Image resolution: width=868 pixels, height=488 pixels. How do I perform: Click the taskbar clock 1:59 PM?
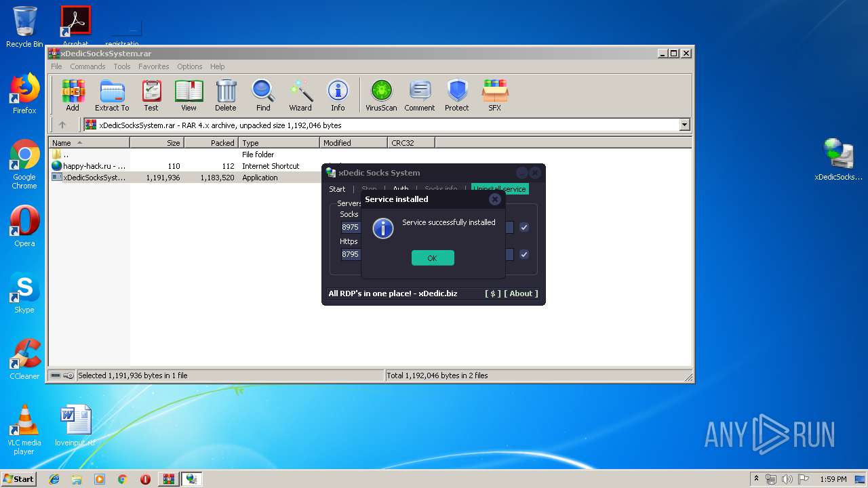(833, 479)
